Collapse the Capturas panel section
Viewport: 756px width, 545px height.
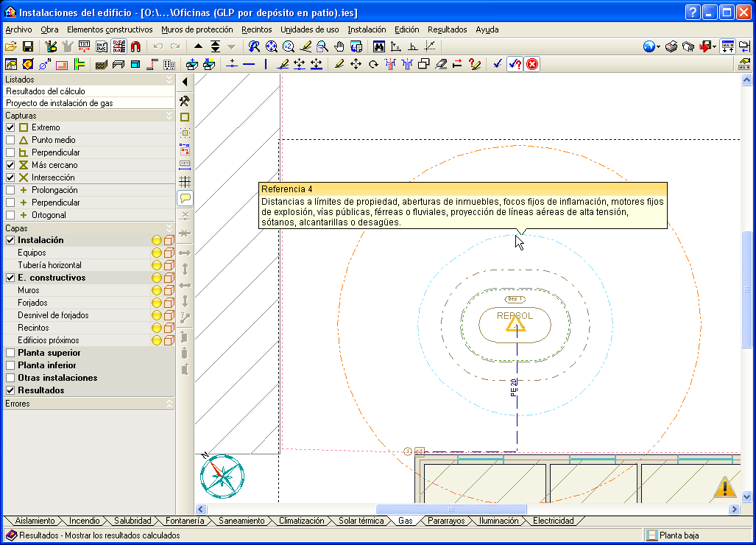(169, 116)
